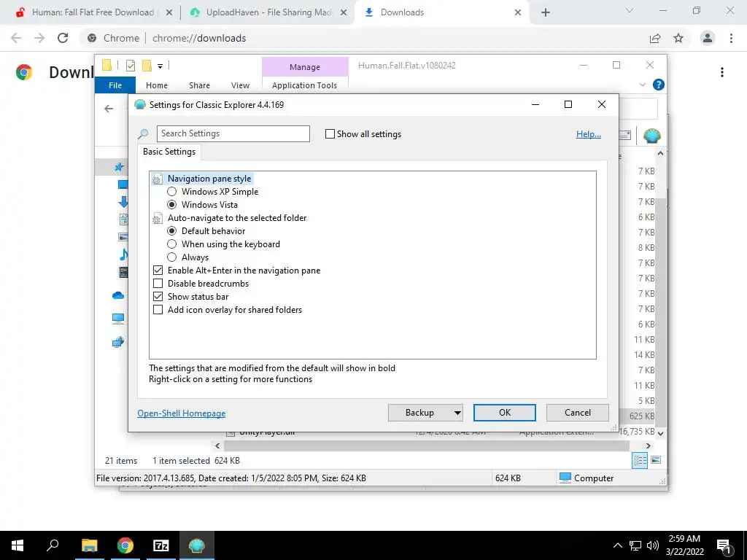Select the Windows XP Simple radio option
Screen dimensions: 747x560
pos(172,192)
